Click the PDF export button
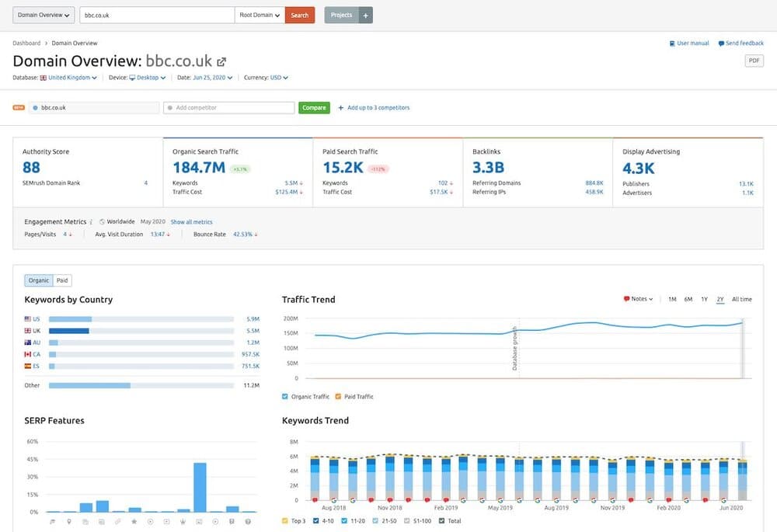This screenshot has height=532, width=777. click(x=754, y=61)
